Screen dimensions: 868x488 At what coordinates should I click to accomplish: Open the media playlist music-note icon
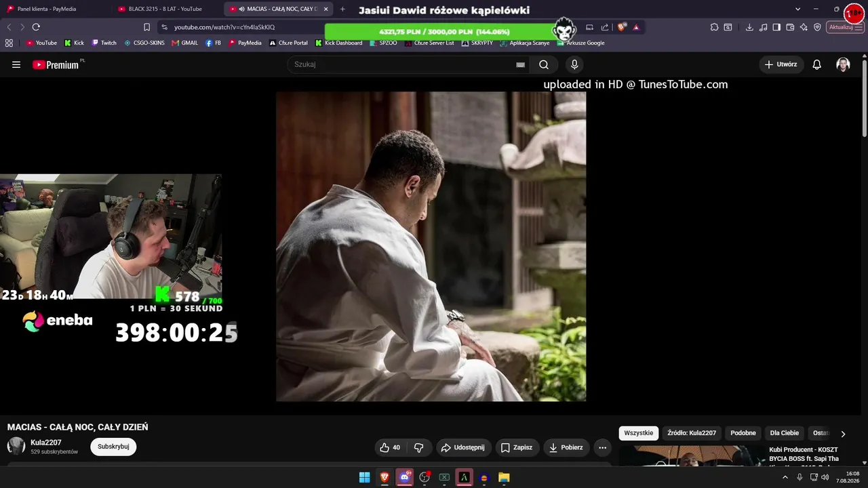(764, 27)
